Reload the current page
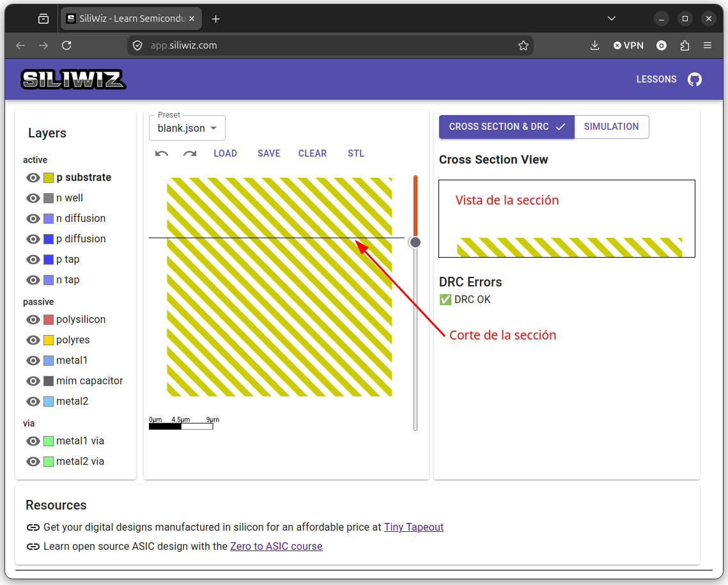Viewport: 728px width, 585px height. pyautogui.click(x=66, y=45)
